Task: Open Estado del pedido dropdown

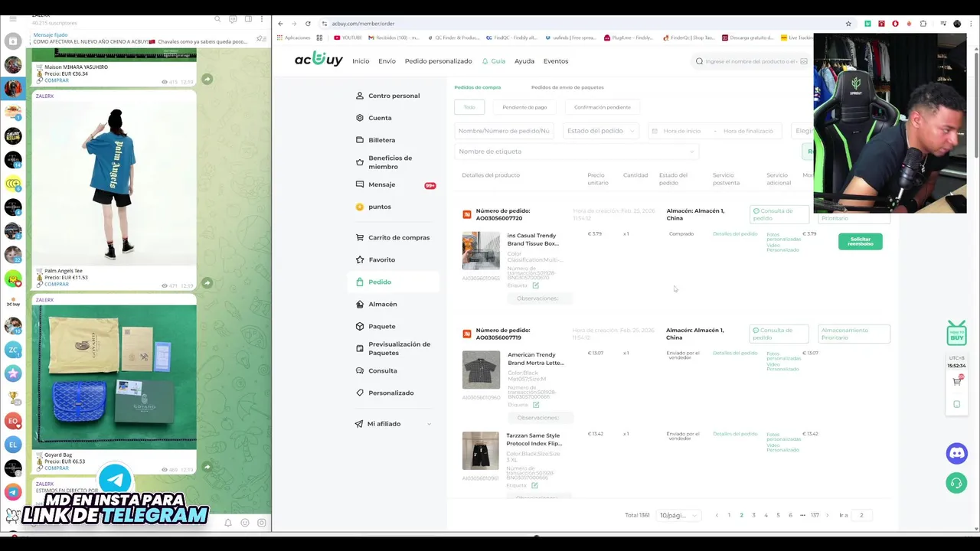Action: [x=601, y=131]
